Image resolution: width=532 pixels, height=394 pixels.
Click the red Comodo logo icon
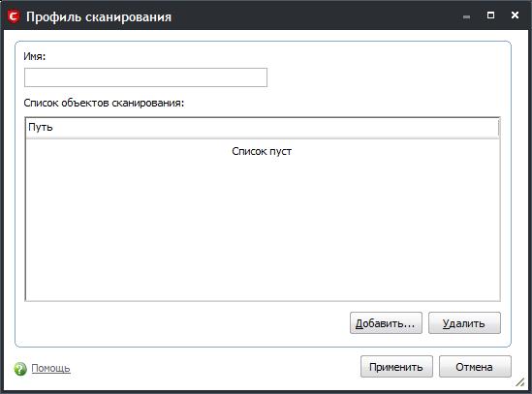click(15, 16)
